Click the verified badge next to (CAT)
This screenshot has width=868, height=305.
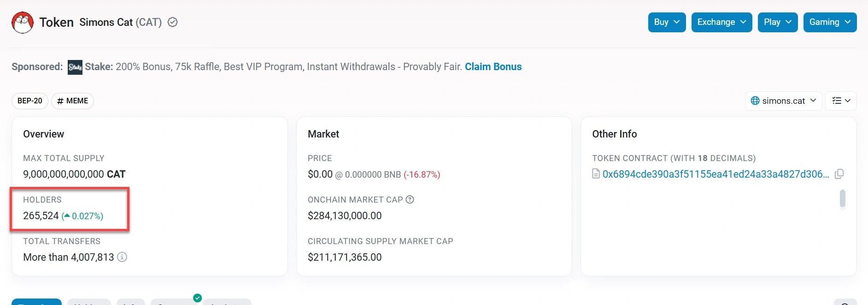coord(173,22)
